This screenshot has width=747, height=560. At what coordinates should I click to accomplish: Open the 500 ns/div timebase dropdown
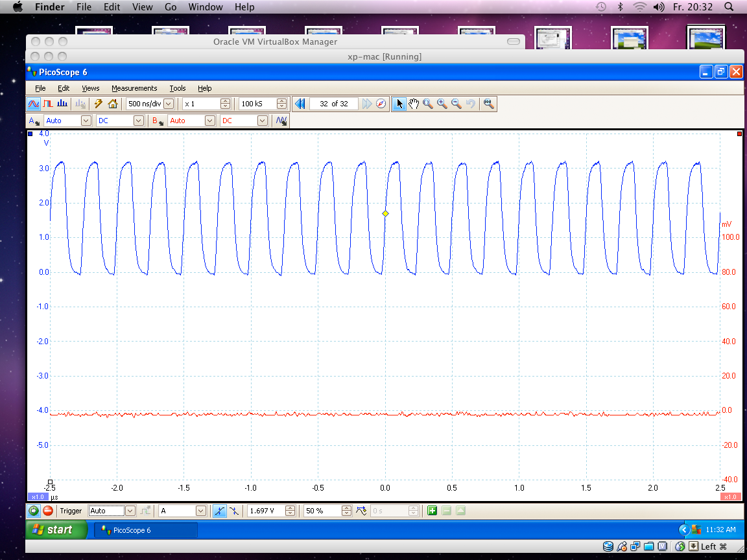[x=167, y=103]
